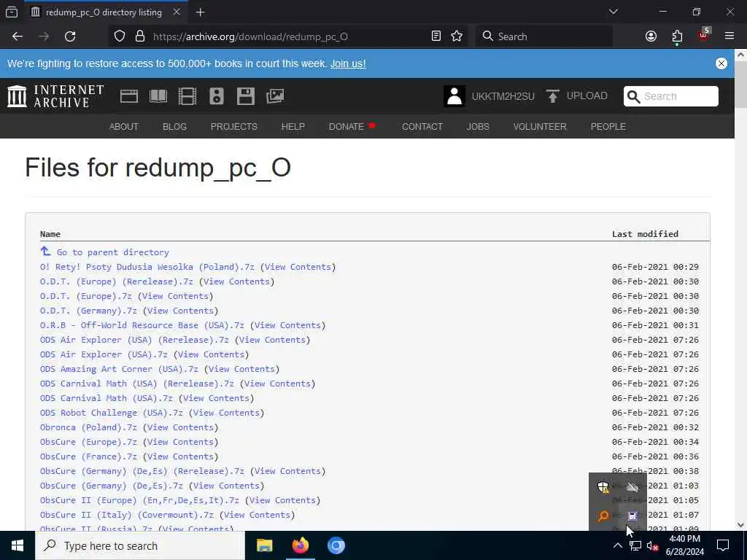
Task: Click the page vertical scrollbar thumb
Action: coord(741,85)
